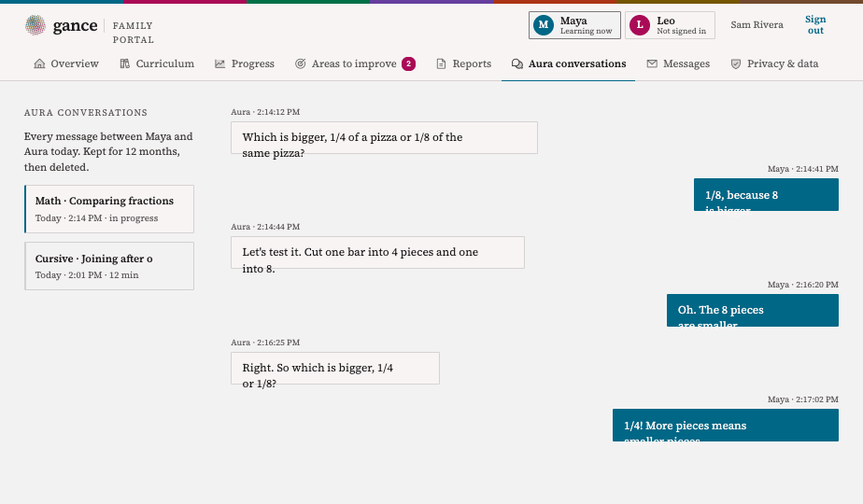Click the Privacy & data shield icon
This screenshot has height=504, width=863.
(735, 63)
